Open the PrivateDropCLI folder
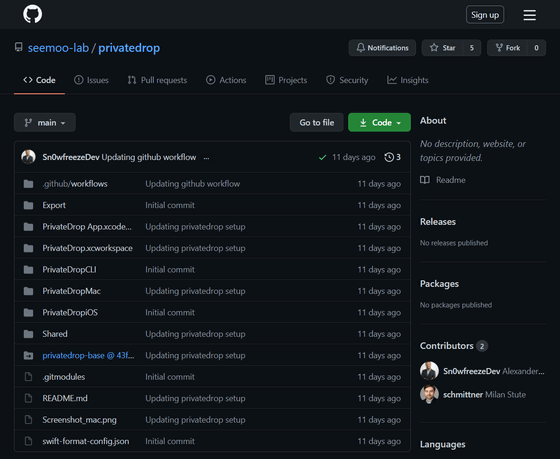This screenshot has width=560, height=459. point(69,270)
